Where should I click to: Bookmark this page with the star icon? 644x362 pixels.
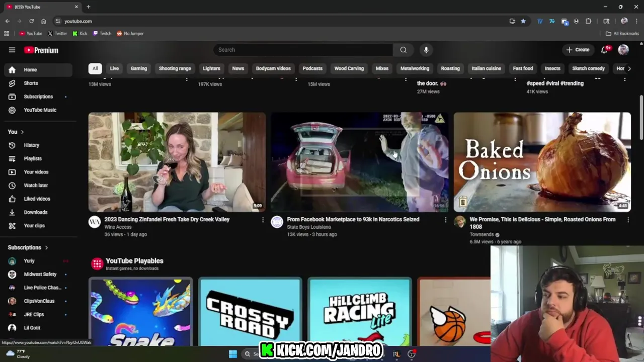click(x=523, y=21)
